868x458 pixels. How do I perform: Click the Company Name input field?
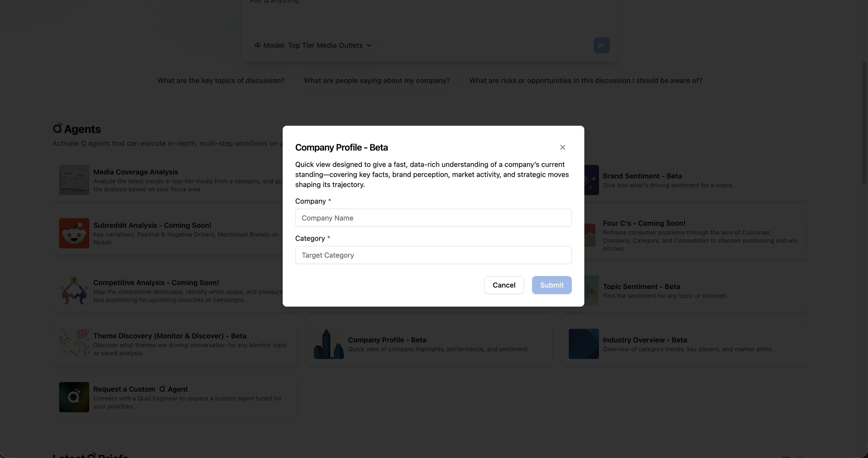(x=433, y=218)
